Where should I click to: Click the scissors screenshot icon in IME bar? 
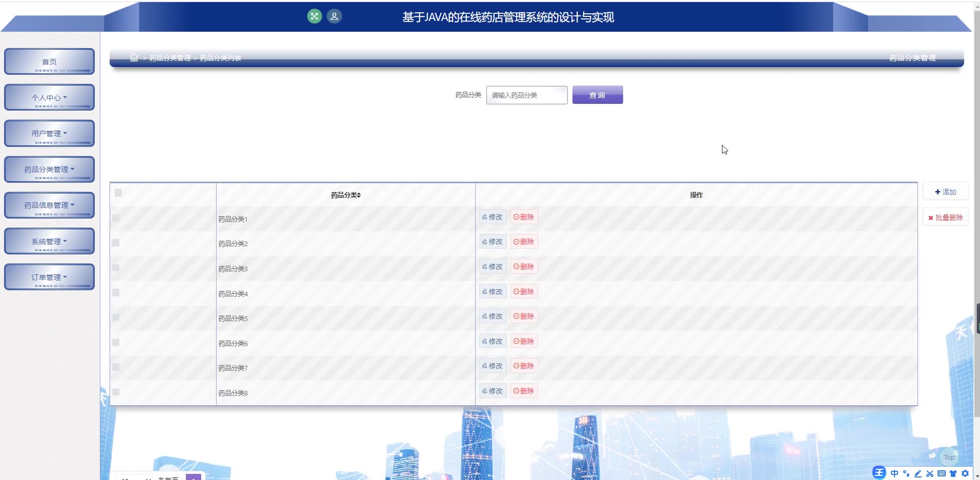pos(930,473)
